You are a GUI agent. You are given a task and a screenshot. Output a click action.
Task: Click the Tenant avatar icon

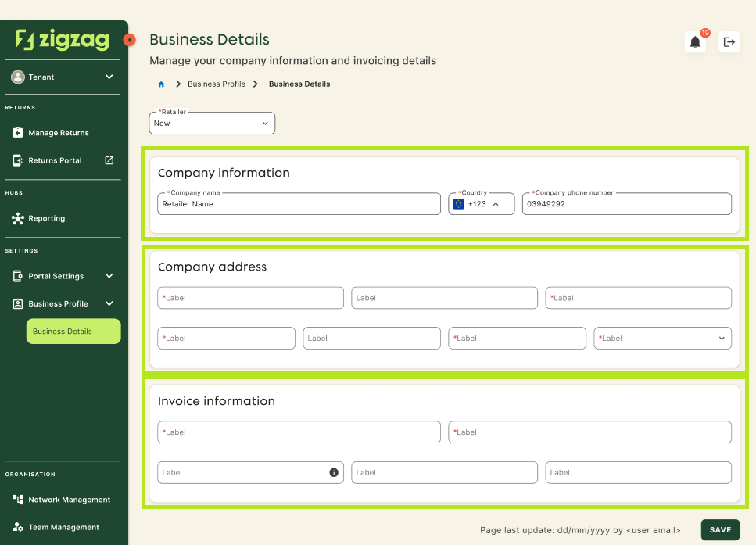point(17,77)
